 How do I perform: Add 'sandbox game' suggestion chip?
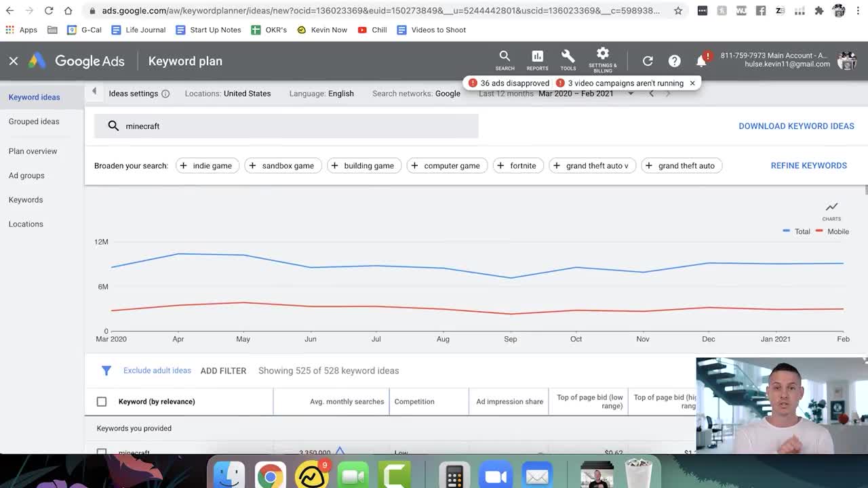pos(283,165)
